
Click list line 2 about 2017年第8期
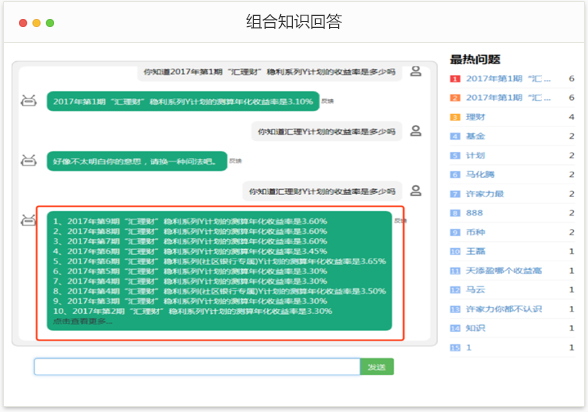click(190, 231)
